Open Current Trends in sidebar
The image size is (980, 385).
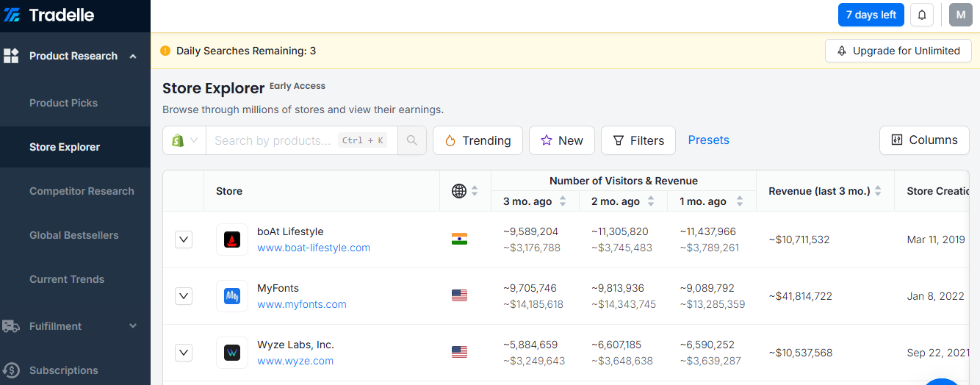67,279
